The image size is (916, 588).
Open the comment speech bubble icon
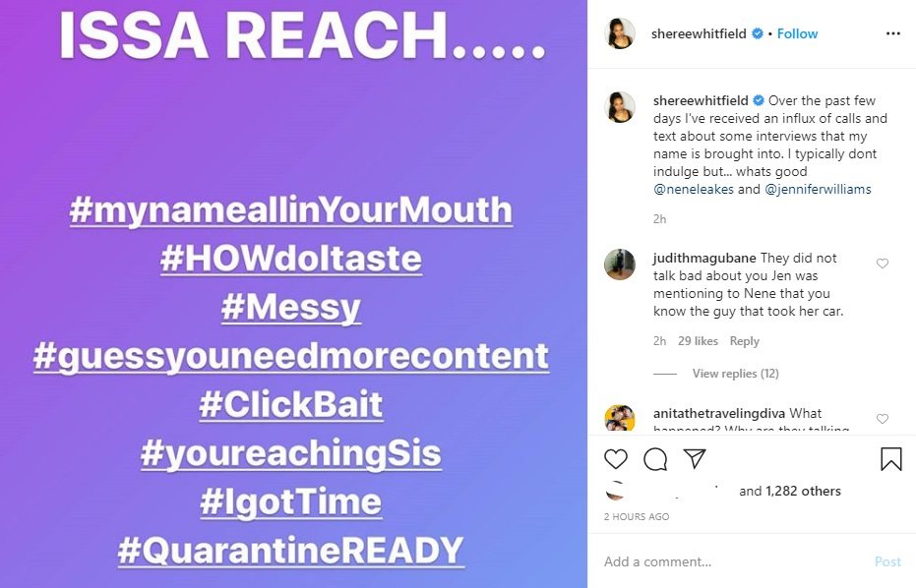pyautogui.click(x=655, y=459)
